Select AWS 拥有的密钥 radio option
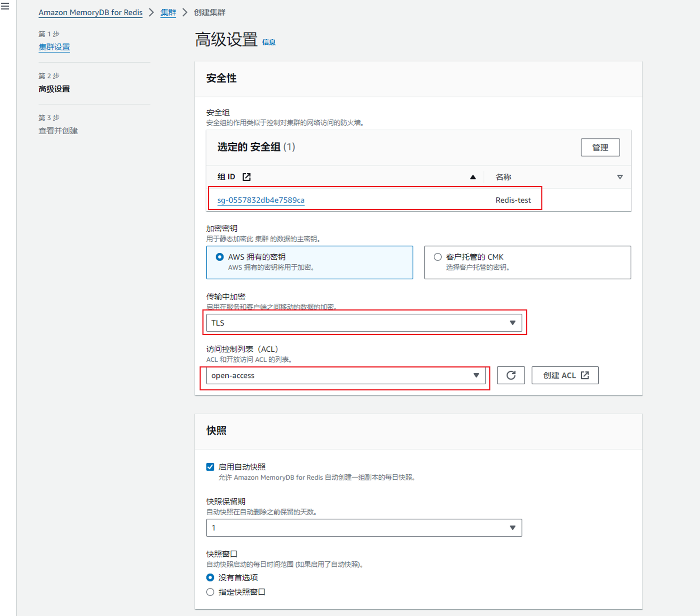700x616 pixels. click(x=220, y=257)
